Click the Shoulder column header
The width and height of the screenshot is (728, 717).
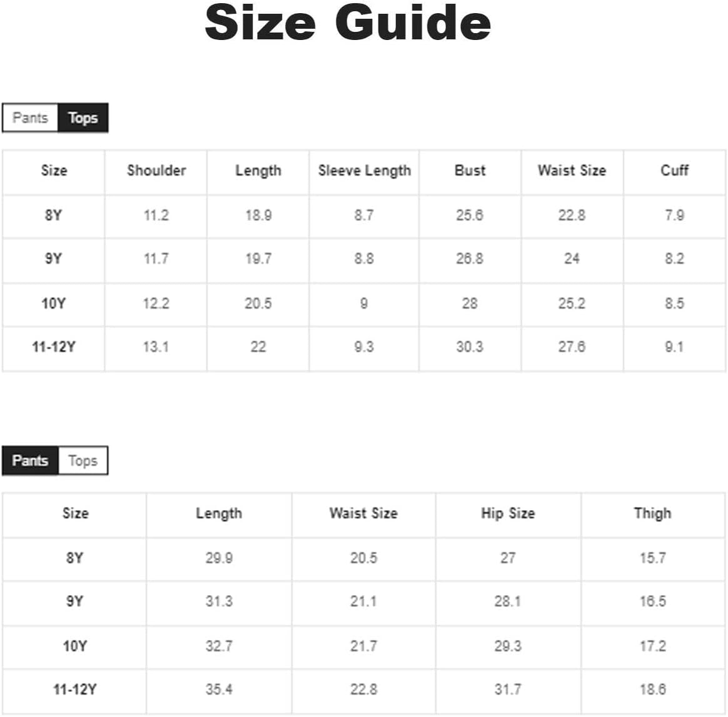pos(156,171)
